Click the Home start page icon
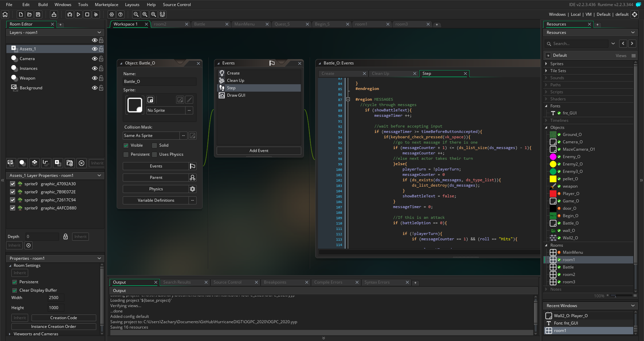This screenshot has width=644, height=341. [5, 14]
